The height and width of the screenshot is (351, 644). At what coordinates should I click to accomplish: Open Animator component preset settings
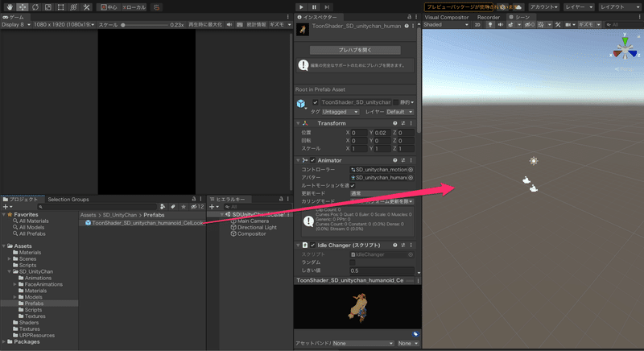point(403,160)
